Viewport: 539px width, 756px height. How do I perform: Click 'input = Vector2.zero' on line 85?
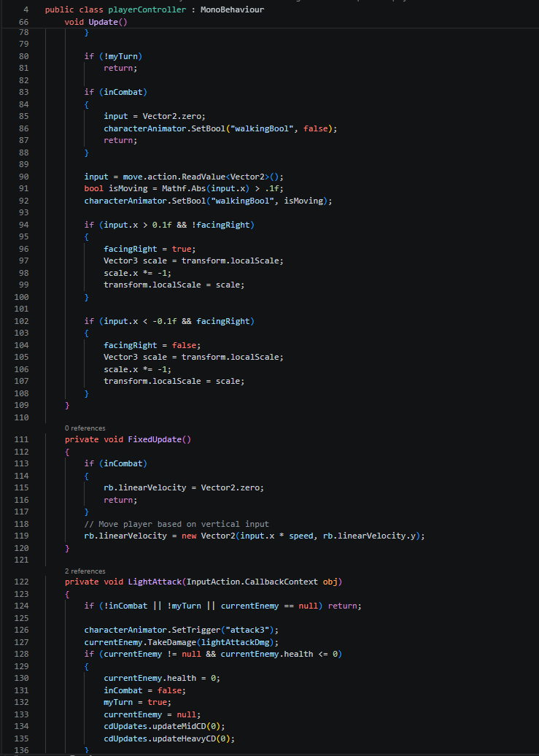tap(152, 116)
